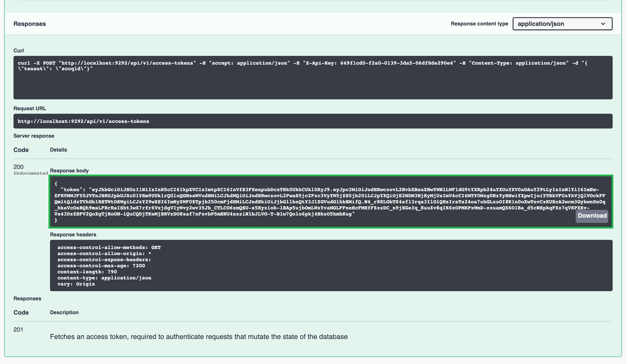
Task: Click the 201 response code
Action: [18, 330]
